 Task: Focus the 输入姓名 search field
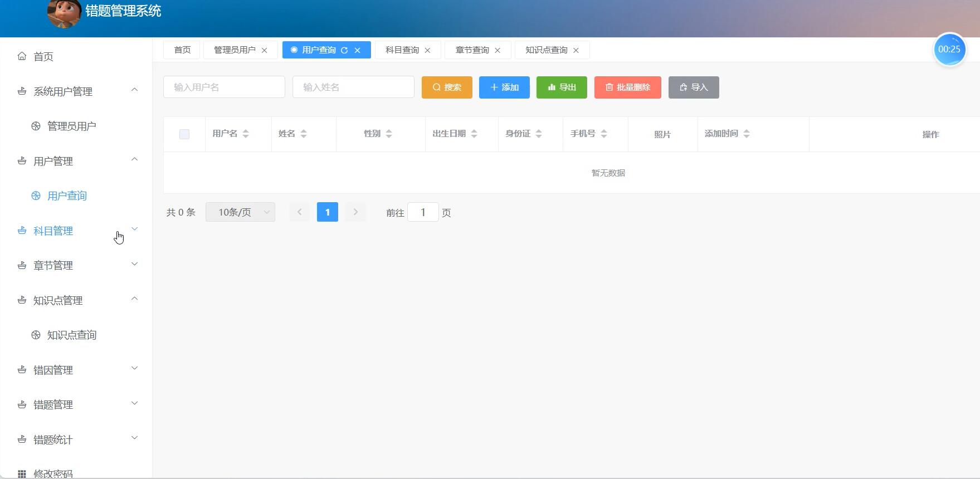353,87
